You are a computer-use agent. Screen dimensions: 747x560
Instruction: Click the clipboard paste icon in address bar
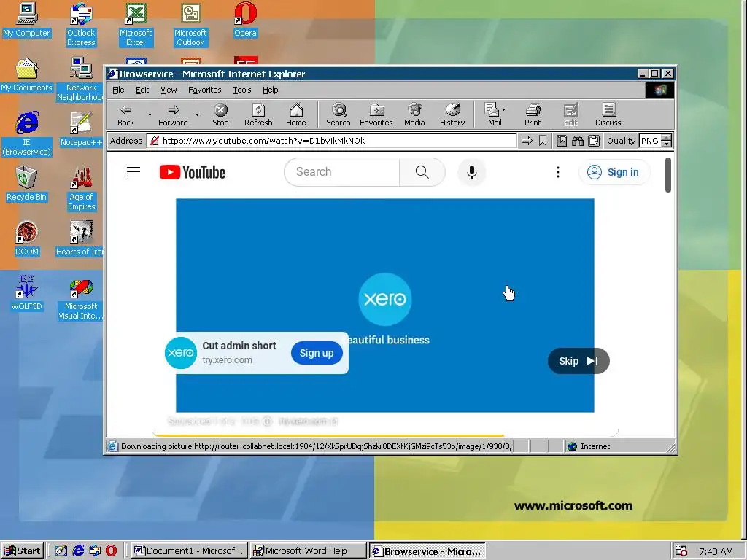(x=594, y=141)
